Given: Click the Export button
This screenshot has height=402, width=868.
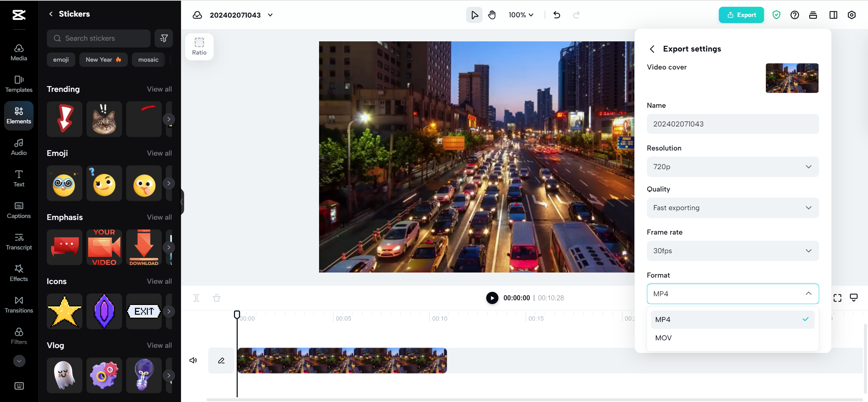Looking at the screenshot, I should (x=741, y=15).
